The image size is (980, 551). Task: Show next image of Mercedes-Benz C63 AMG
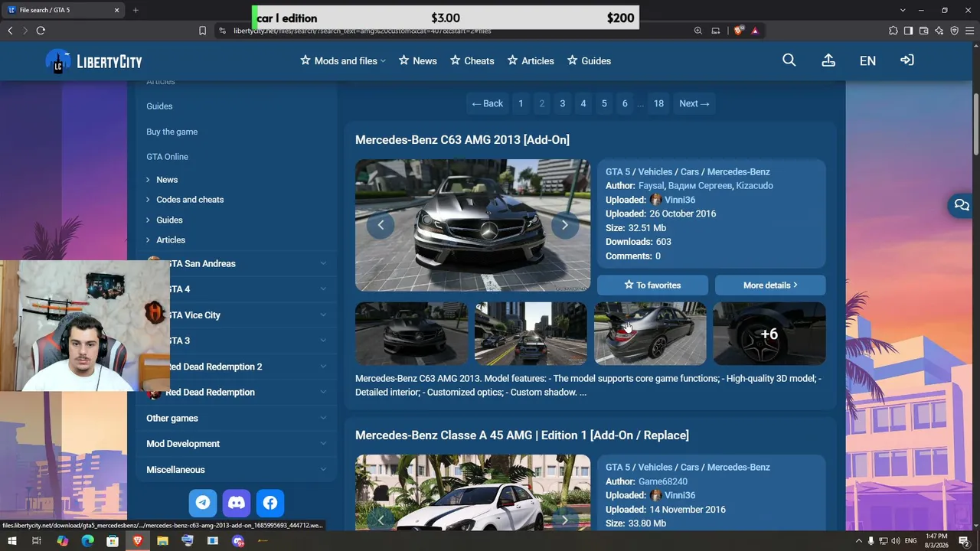(x=565, y=225)
